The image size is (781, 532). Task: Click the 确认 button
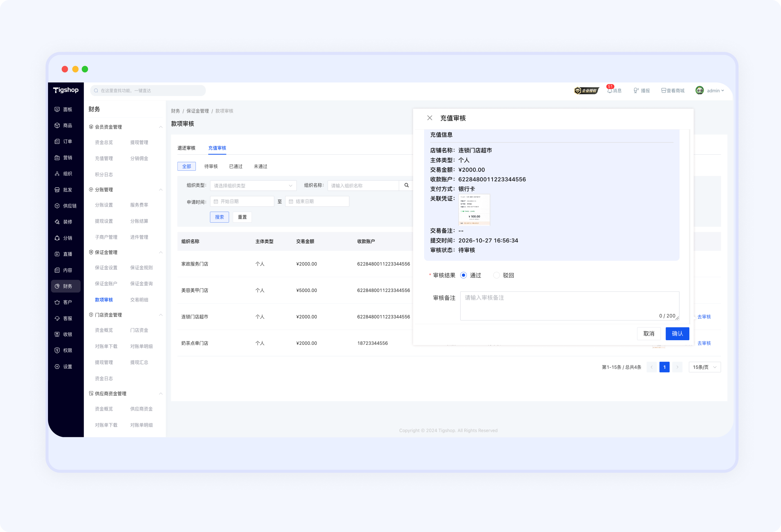coord(677,333)
